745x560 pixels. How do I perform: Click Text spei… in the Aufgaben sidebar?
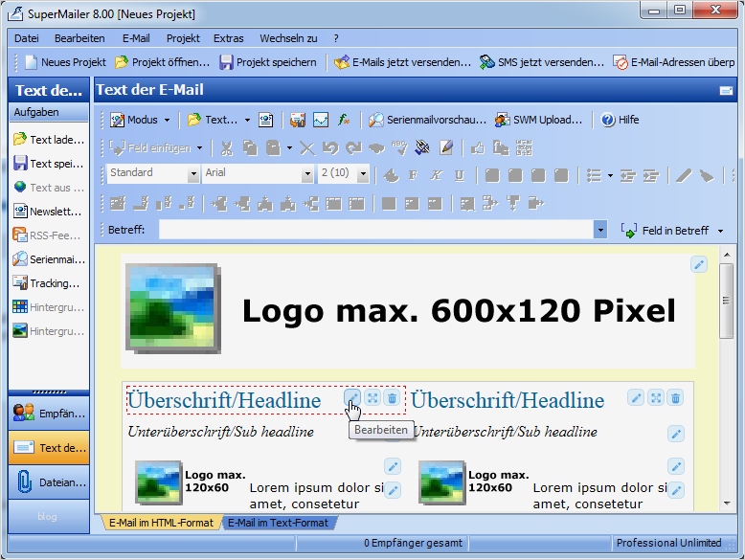pos(49,164)
